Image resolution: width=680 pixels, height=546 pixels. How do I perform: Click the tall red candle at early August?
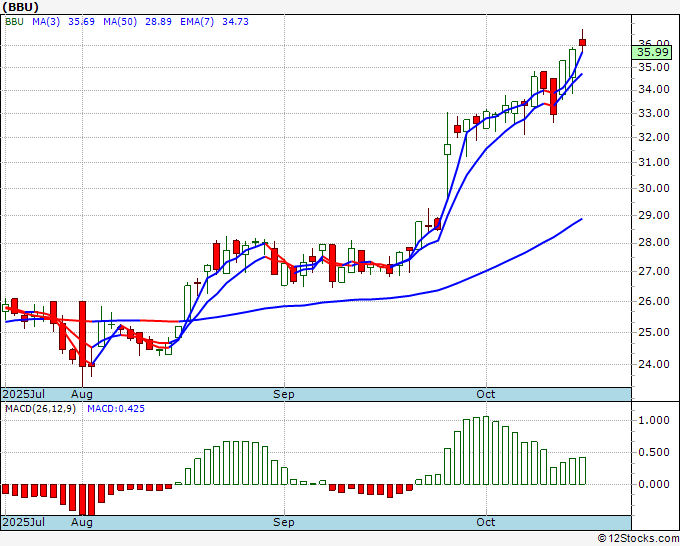pyautogui.click(x=82, y=334)
